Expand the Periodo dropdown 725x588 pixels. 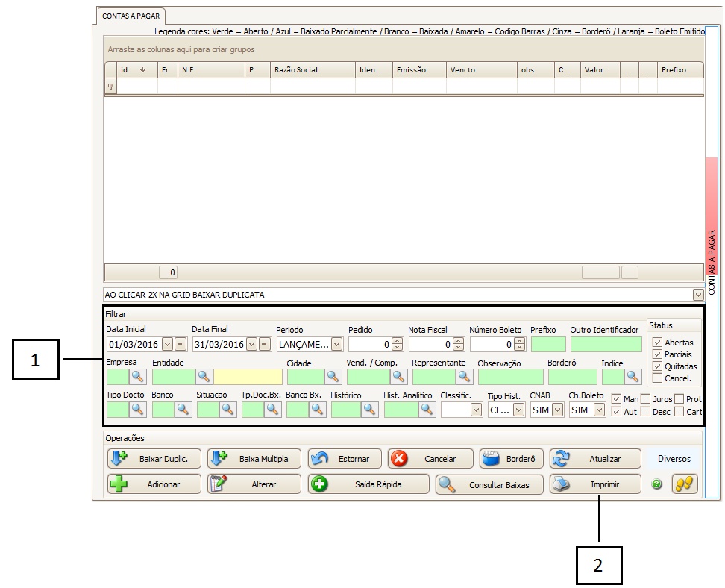[x=336, y=344]
